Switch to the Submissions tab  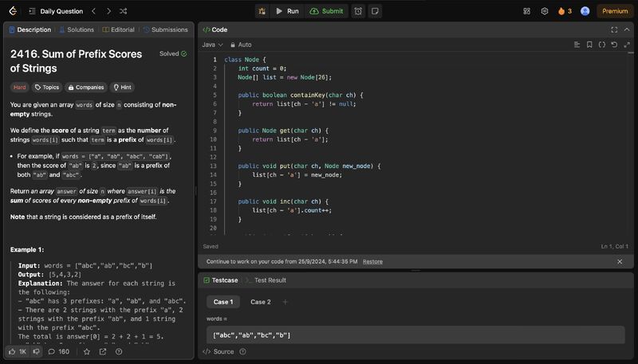(x=166, y=29)
